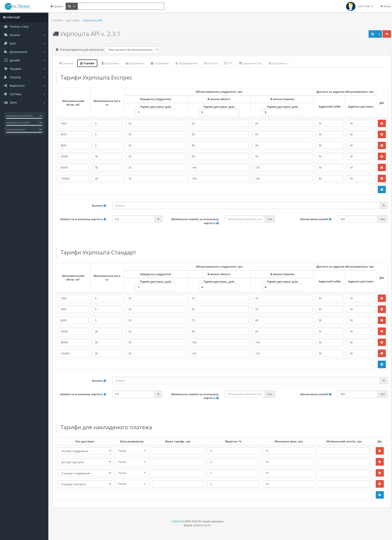
Task: Add a new Standard tariff row
Action: coord(382,365)
